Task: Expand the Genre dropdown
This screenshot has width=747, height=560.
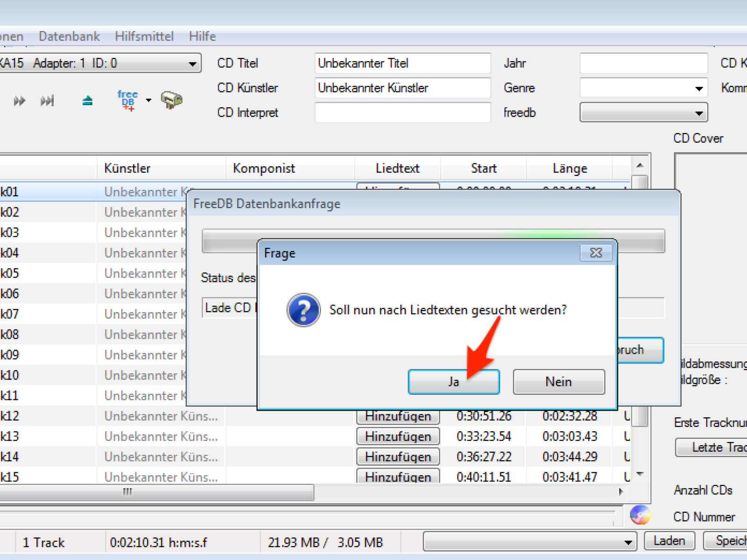Action: (698, 88)
